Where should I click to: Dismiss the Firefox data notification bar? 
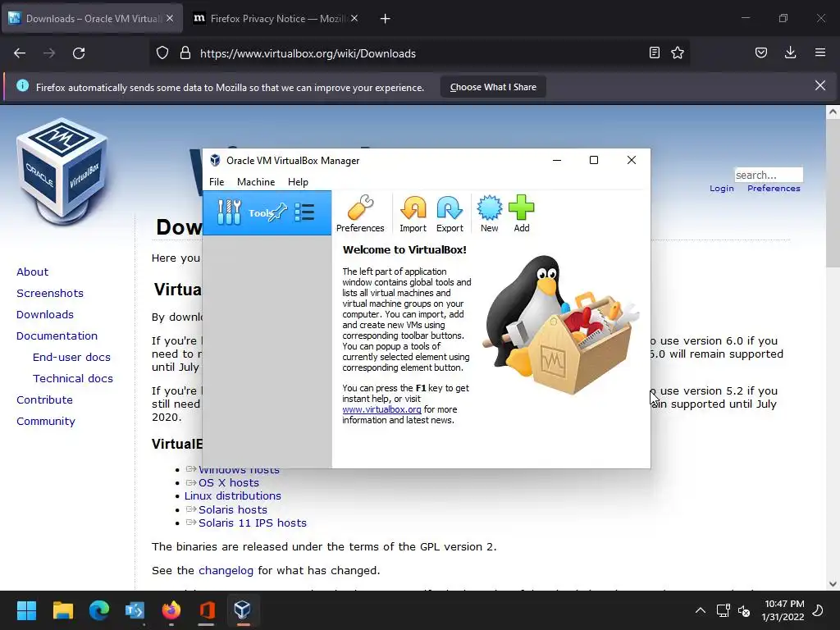click(820, 85)
